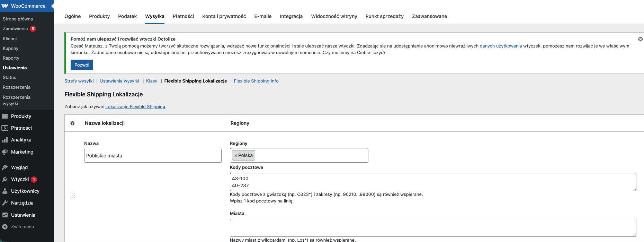The width and height of the screenshot is (644, 242).
Task: Click the WooCommerce logo icon
Action: coord(5,6)
